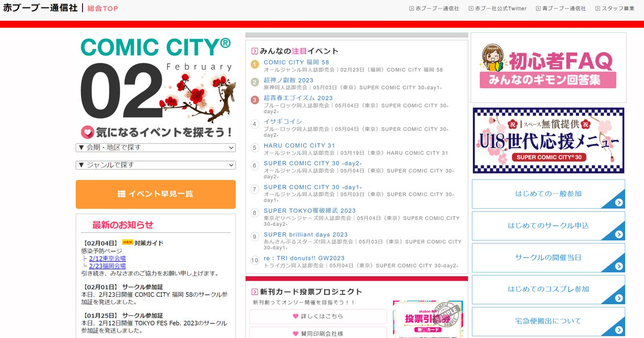Click the 初心者FAQ banner image
Image resolution: width=644 pixels, height=338 pixels.
[548, 68]
